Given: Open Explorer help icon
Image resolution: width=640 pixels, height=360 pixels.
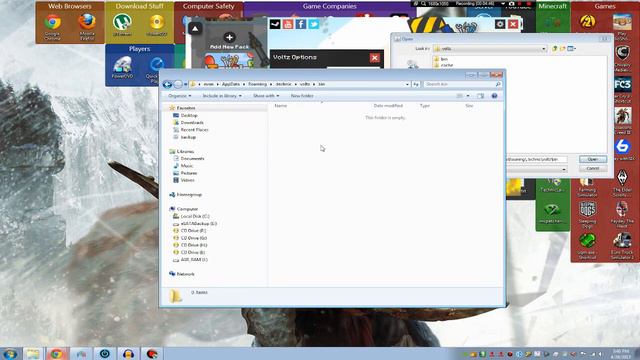Looking at the screenshot, I should [494, 96].
